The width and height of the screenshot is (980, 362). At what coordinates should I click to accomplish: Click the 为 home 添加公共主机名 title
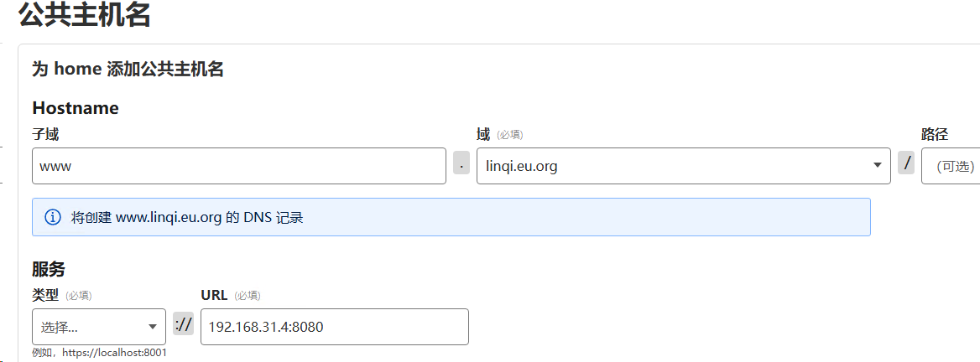128,70
